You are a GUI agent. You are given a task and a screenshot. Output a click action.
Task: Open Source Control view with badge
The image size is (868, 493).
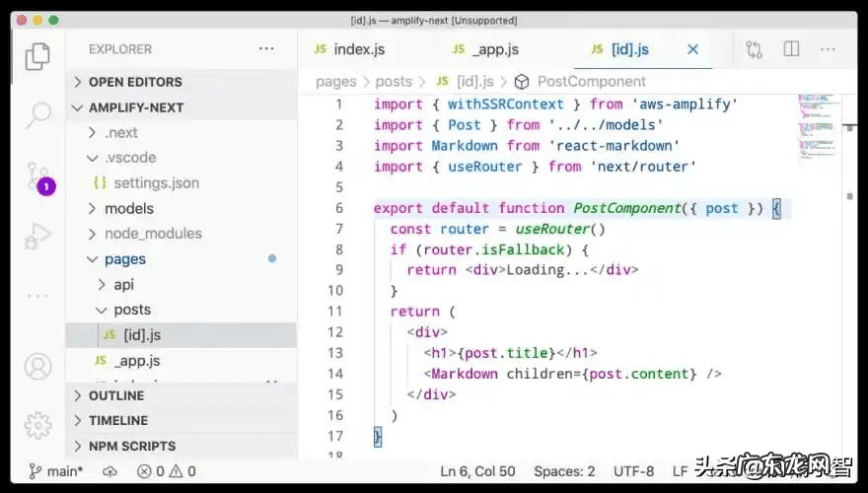[37, 176]
